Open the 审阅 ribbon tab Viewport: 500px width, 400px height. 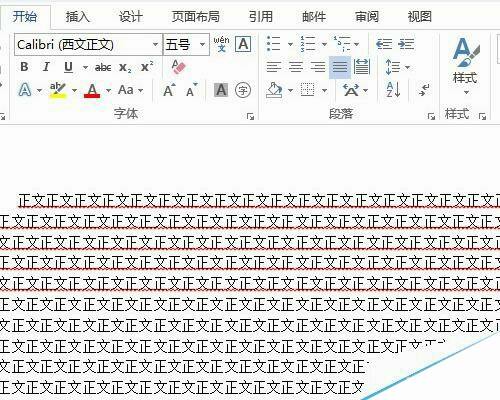[x=367, y=17]
